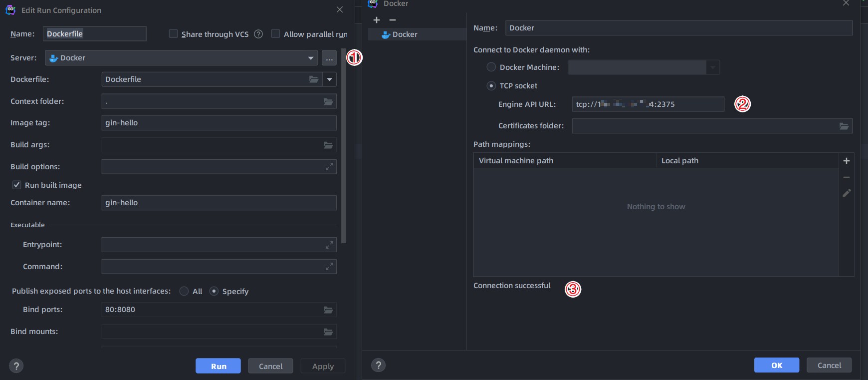Browse for Dockerfile using its folder icon
Screen dimensions: 868x380
314,79
